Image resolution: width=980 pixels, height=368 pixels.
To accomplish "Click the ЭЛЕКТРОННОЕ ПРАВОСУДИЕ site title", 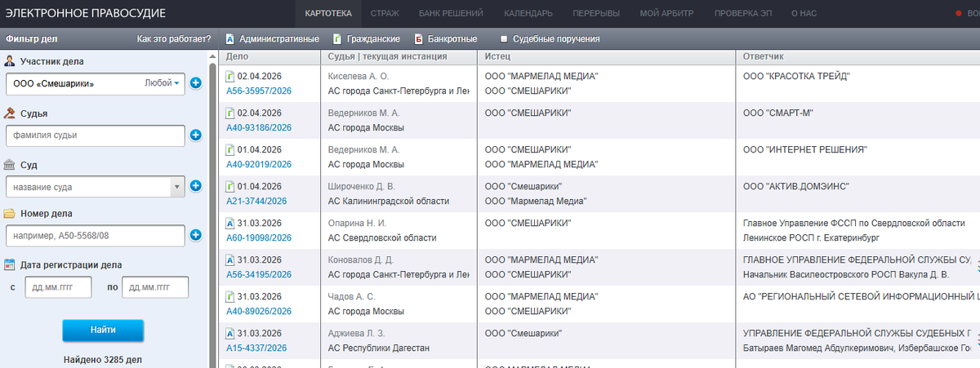I will (85, 14).
